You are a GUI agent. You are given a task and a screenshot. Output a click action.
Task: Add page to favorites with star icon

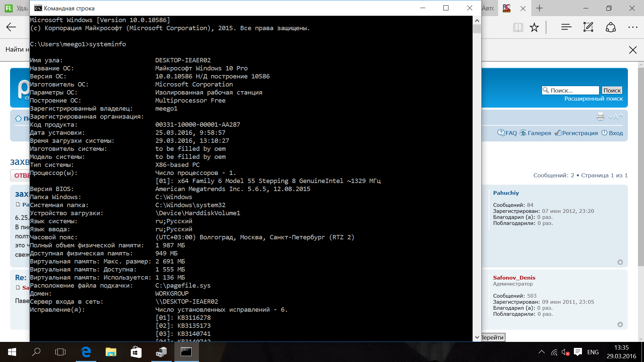[534, 27]
